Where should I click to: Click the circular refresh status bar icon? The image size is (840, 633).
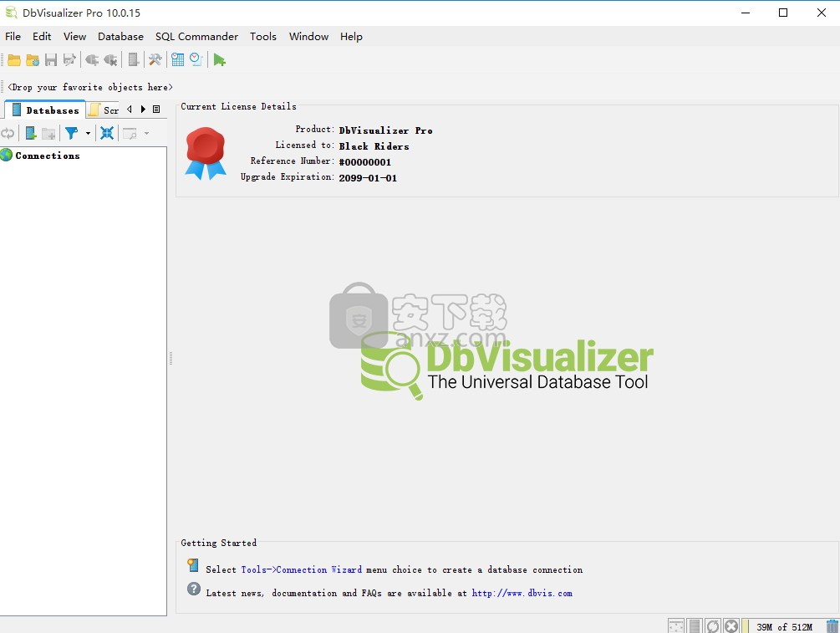712,626
